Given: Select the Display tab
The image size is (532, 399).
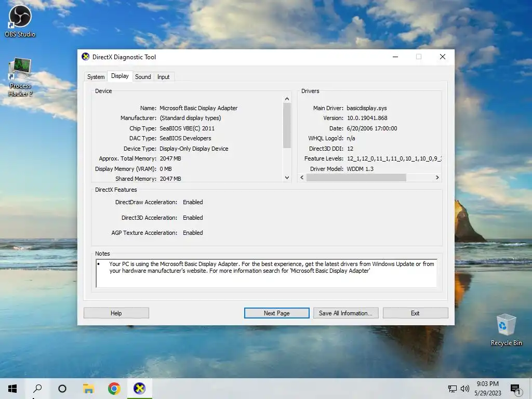Looking at the screenshot, I should tap(120, 76).
